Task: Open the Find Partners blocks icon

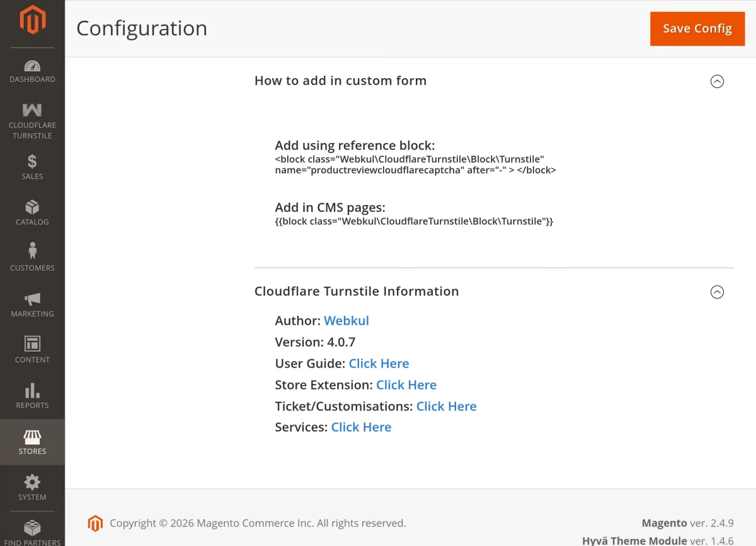Action: point(32,528)
